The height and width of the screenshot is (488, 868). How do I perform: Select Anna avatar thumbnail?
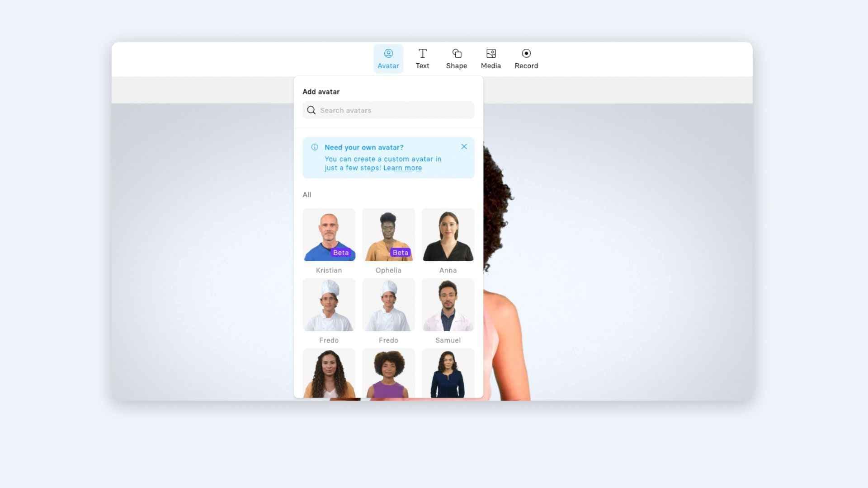coord(448,235)
